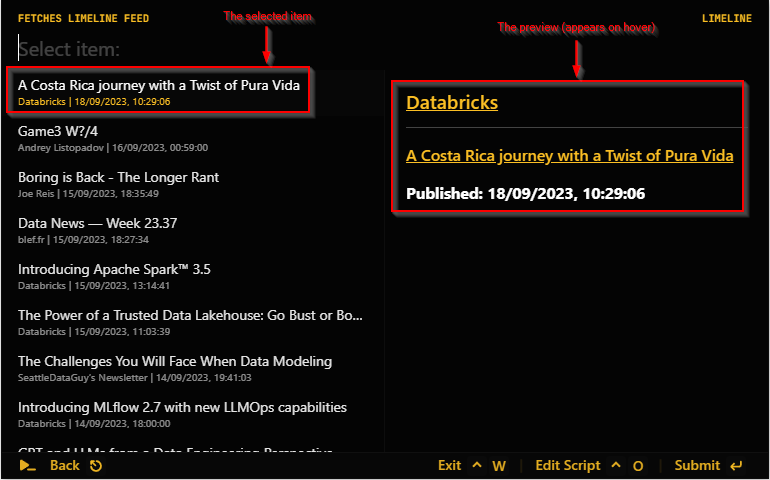
Task: Click the Submit enter-key icon
Action: [x=737, y=465]
